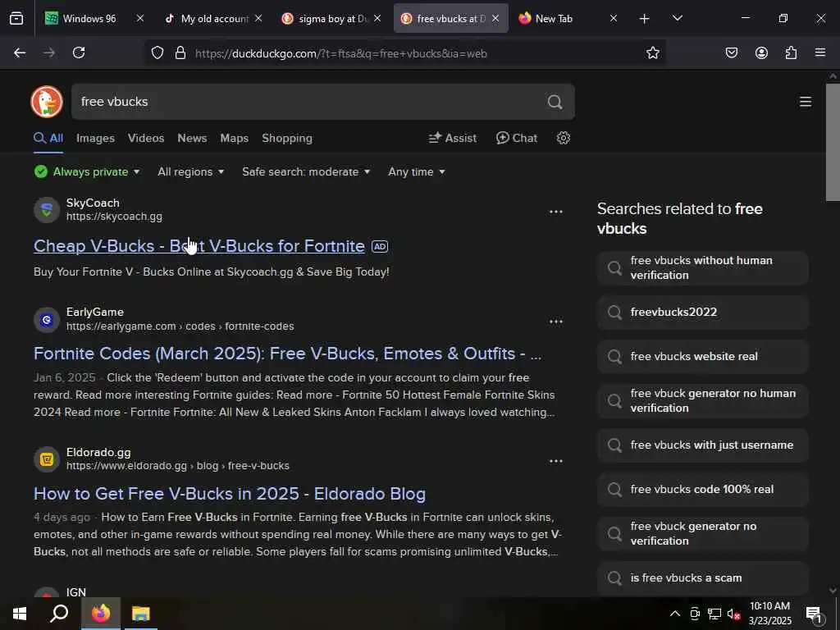840x630 pixels.
Task: Search free vbucks with just username
Action: coord(702,445)
